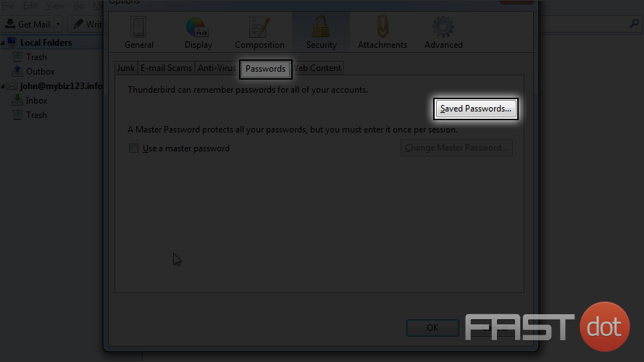Select the Outbox folder icon
Screen dimensions: 644x362
[x=17, y=71]
